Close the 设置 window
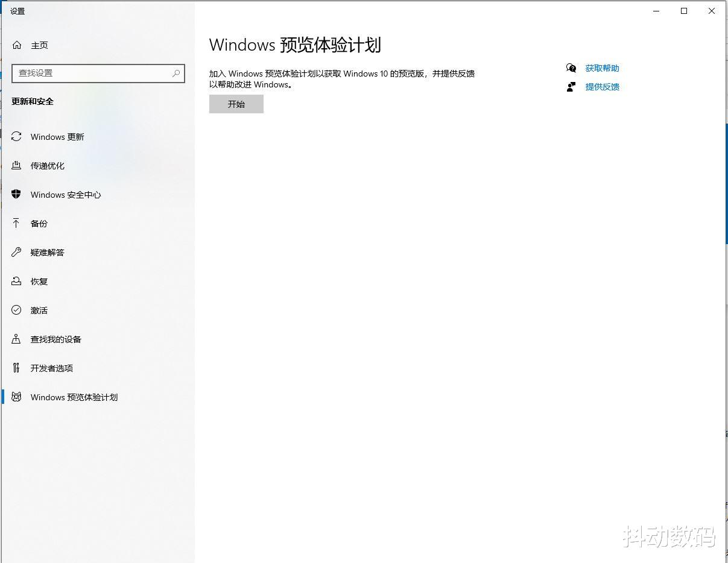Viewport: 728px width, 563px height. [x=712, y=11]
